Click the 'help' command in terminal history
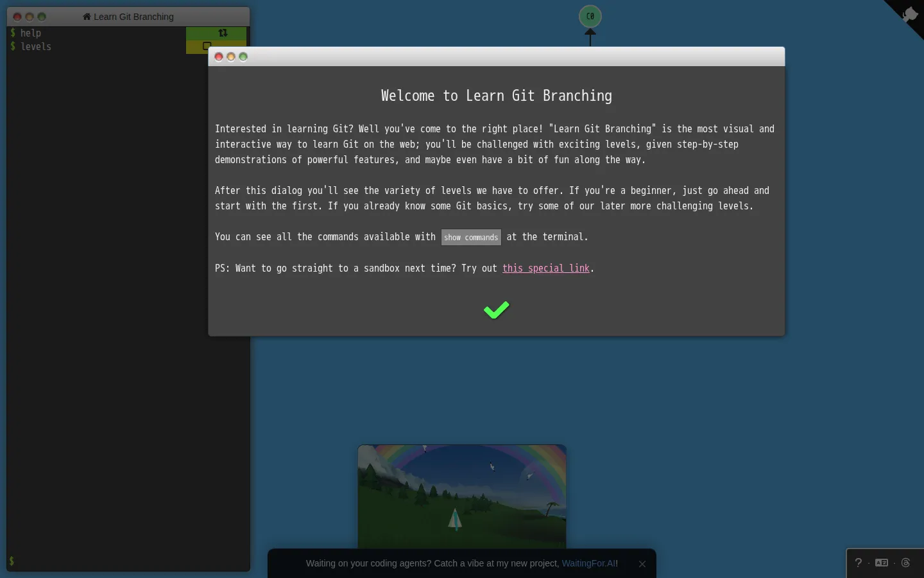Screen dimensions: 924x578 click(x=30, y=33)
